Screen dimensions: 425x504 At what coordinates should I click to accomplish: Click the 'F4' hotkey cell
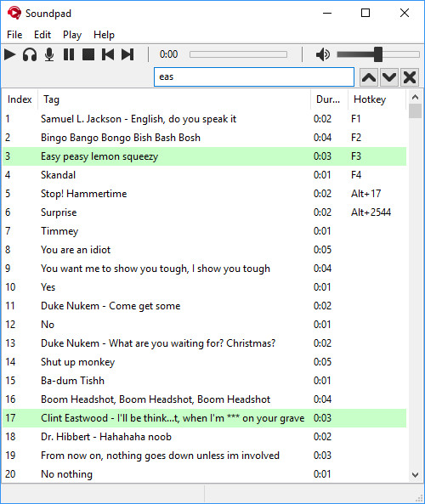coord(356,175)
